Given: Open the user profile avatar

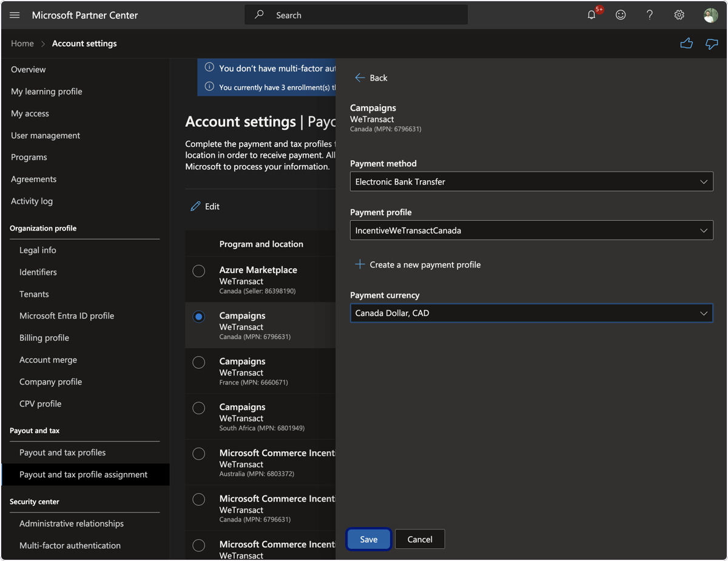Looking at the screenshot, I should pyautogui.click(x=710, y=15).
